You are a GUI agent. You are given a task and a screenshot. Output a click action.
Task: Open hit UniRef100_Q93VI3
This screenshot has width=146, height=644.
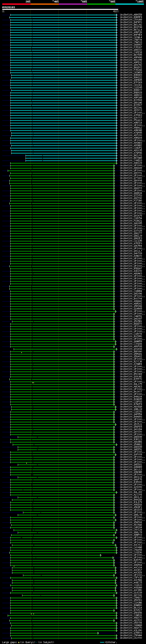[x=131, y=110]
